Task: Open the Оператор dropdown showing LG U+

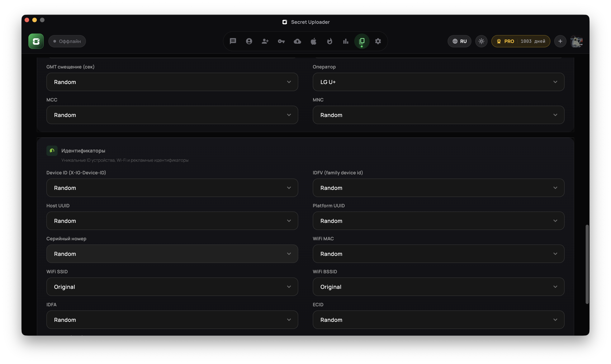Action: coord(438,82)
